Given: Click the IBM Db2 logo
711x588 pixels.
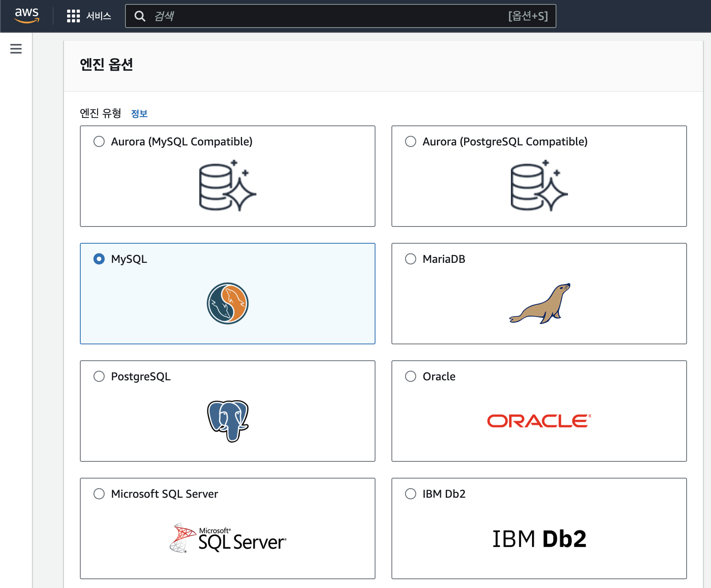Looking at the screenshot, I should (x=539, y=538).
